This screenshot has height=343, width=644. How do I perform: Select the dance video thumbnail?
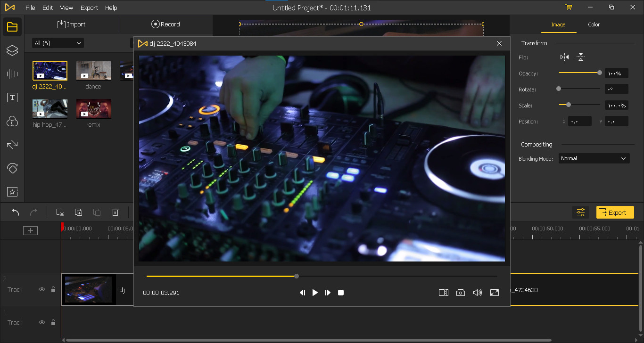93,70
